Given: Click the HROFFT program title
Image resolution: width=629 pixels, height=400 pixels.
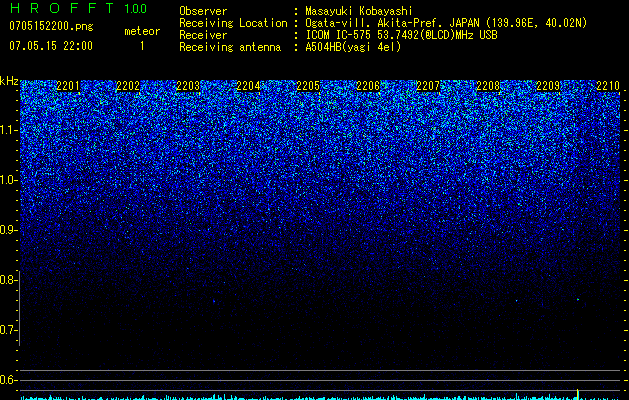Looking at the screenshot, I should (62, 8).
